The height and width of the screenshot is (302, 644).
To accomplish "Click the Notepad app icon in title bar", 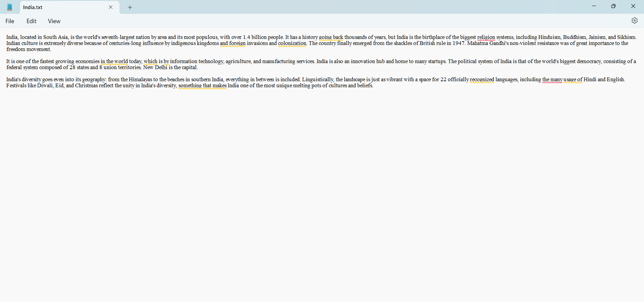I will pyautogui.click(x=10, y=7).
